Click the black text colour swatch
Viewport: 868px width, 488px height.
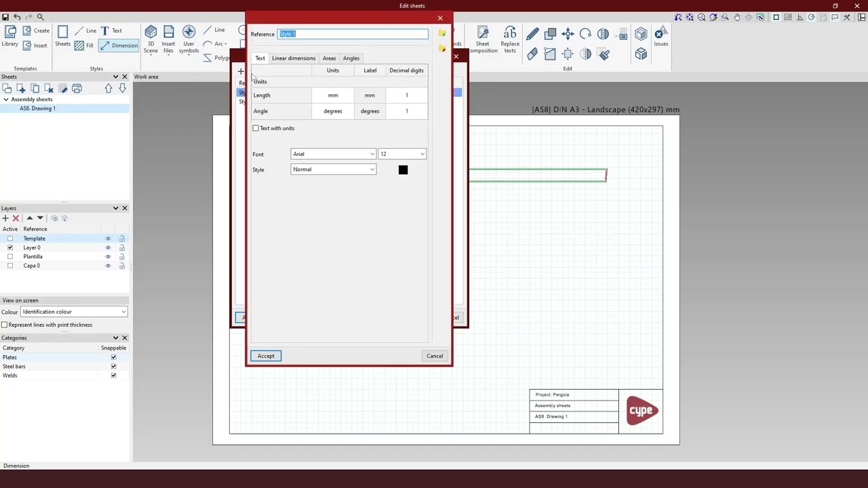click(403, 169)
